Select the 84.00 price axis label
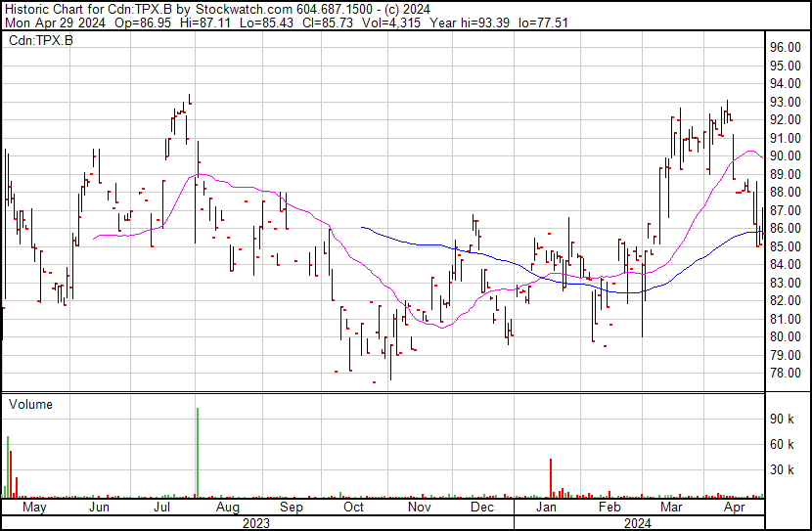 tap(786, 264)
